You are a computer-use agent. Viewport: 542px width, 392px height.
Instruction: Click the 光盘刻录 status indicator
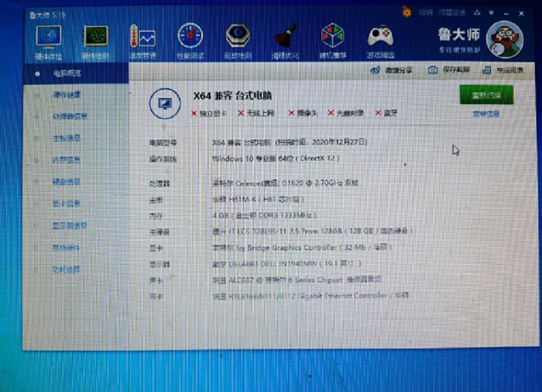pos(346,113)
